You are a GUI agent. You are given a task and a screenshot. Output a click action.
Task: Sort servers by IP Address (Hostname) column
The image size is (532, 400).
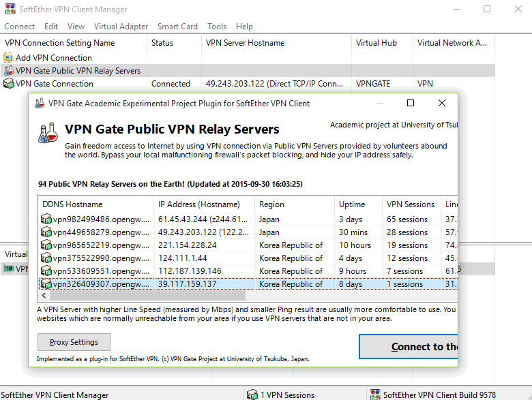pyautogui.click(x=204, y=204)
